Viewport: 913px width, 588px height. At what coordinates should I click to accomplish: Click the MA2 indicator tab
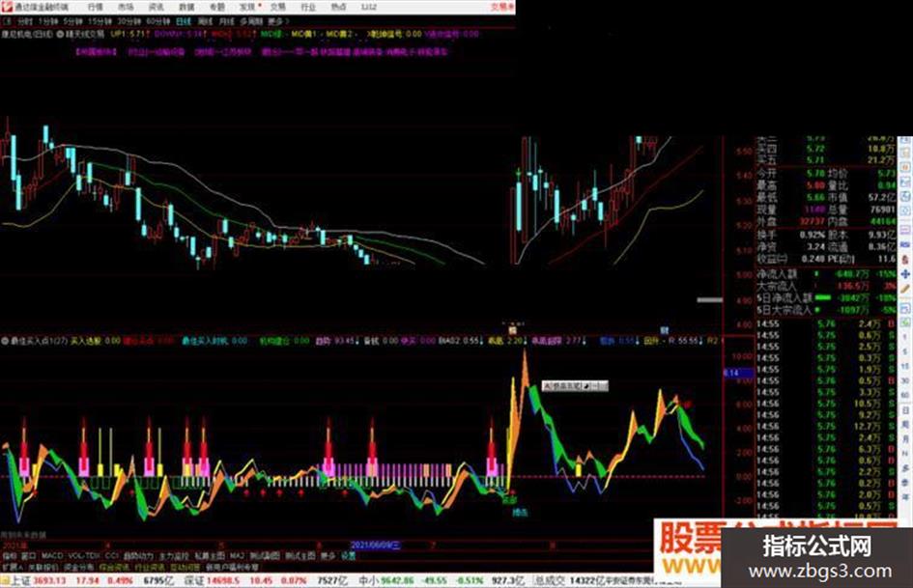coord(237,556)
